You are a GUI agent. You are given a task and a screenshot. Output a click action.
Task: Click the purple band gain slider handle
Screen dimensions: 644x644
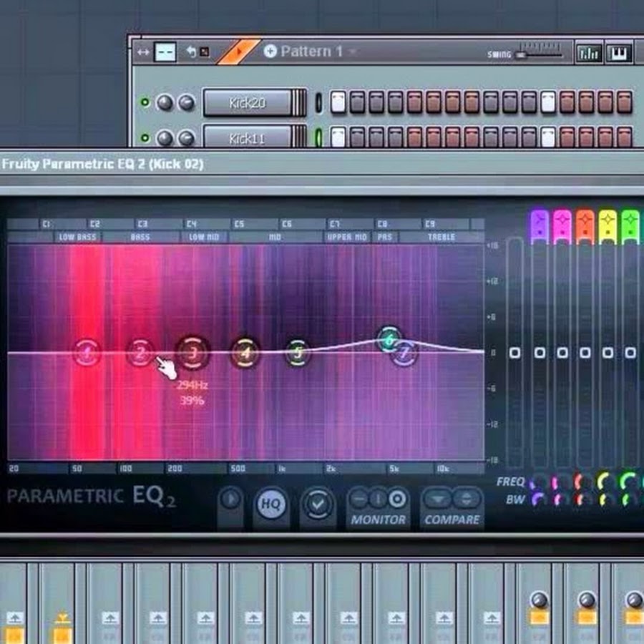pos(540,353)
